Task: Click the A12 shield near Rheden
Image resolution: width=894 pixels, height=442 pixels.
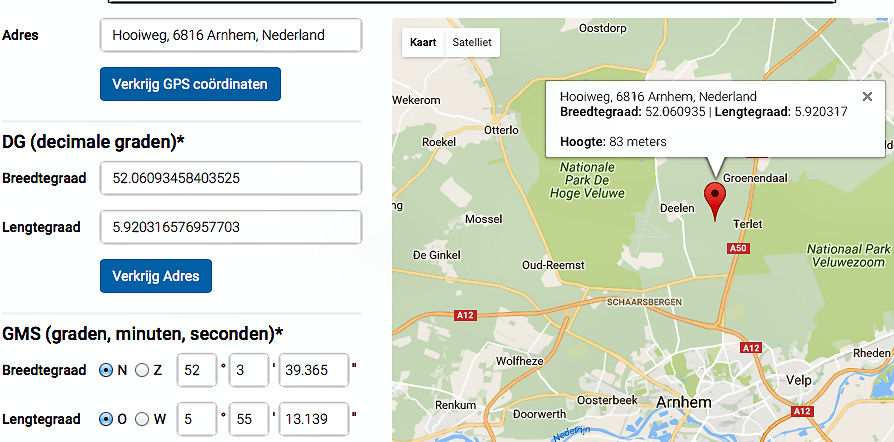Action: [x=750, y=348]
